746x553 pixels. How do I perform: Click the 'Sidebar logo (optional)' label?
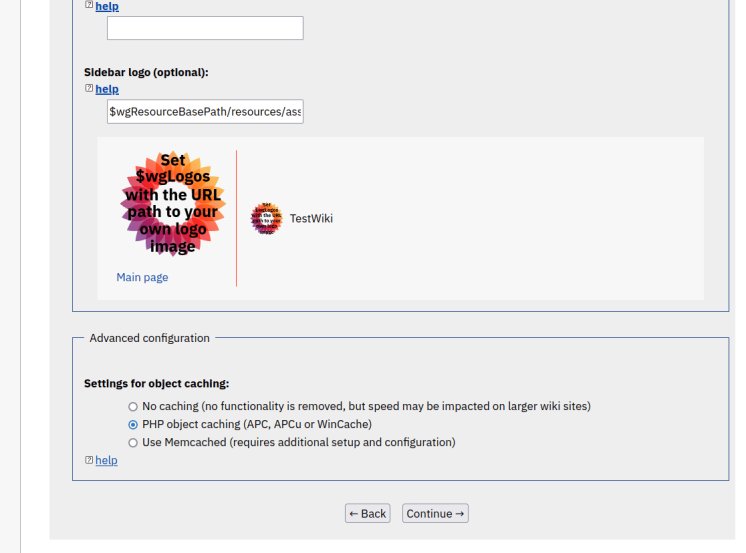click(x=146, y=72)
